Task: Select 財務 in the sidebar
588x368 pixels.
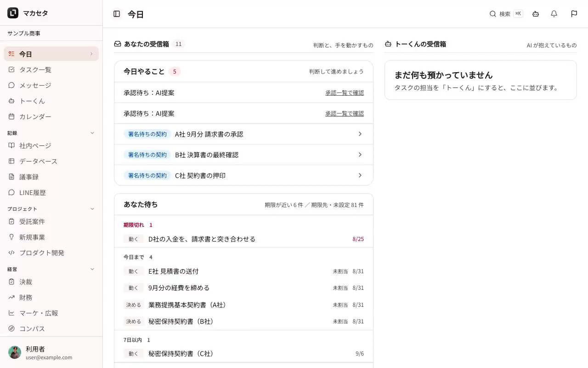Action: [x=51, y=297]
